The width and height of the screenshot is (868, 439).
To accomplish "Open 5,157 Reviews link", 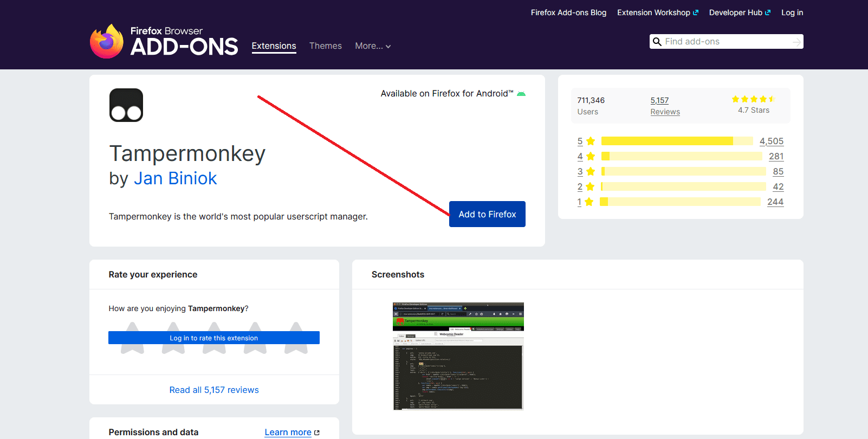I will pos(665,106).
